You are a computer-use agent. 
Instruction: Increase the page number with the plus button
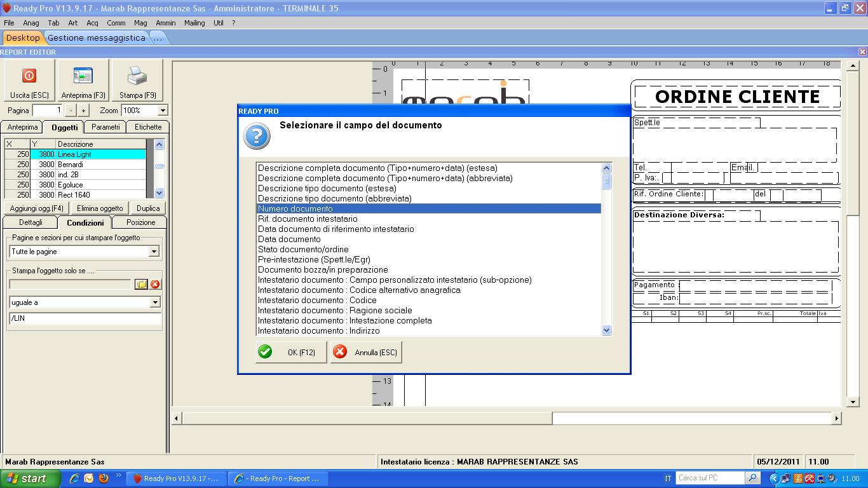click(83, 111)
